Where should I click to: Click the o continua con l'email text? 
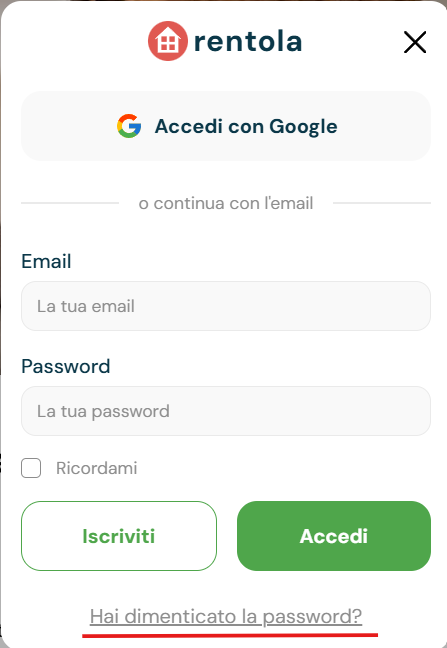point(226,203)
